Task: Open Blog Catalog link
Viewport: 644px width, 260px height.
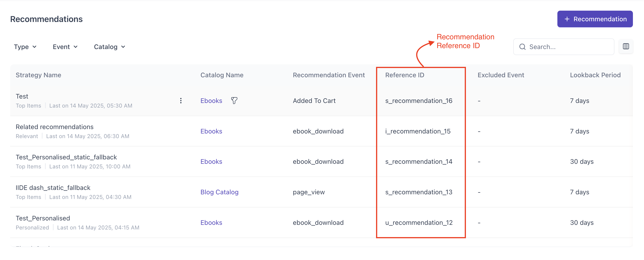Action: click(219, 192)
